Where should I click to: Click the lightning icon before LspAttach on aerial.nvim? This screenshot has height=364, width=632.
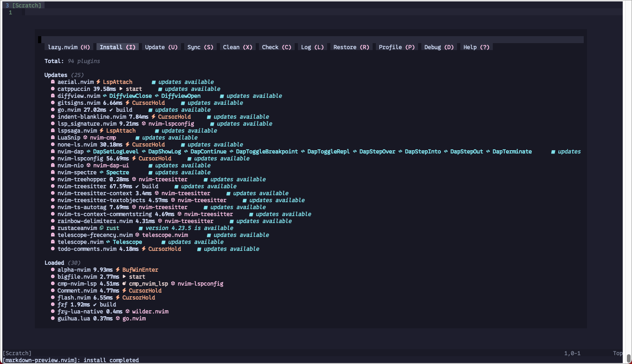click(x=98, y=82)
